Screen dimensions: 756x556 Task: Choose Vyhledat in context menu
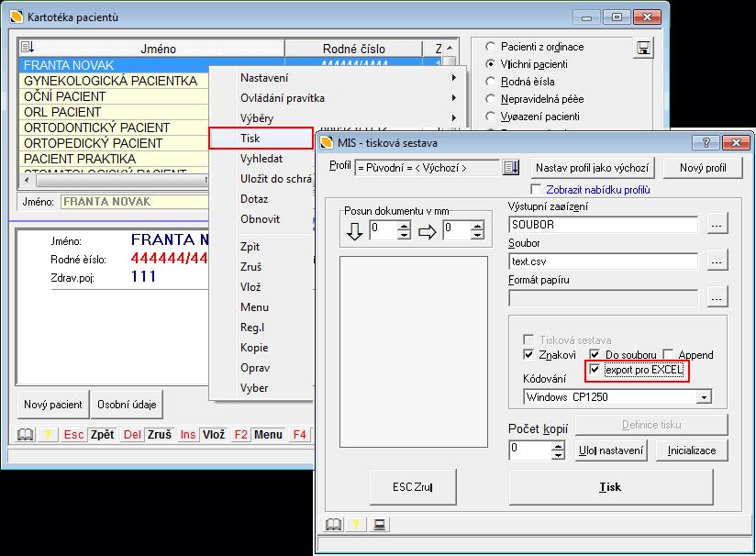261,159
